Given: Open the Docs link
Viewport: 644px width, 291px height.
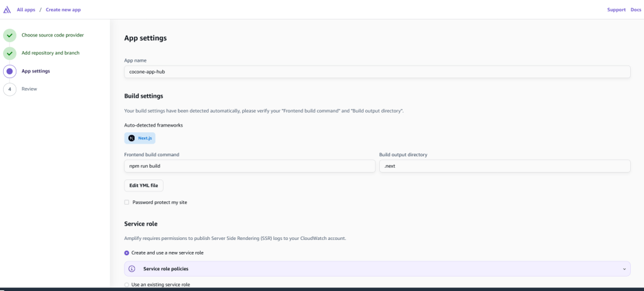Looking at the screenshot, I should pyautogui.click(x=636, y=9).
